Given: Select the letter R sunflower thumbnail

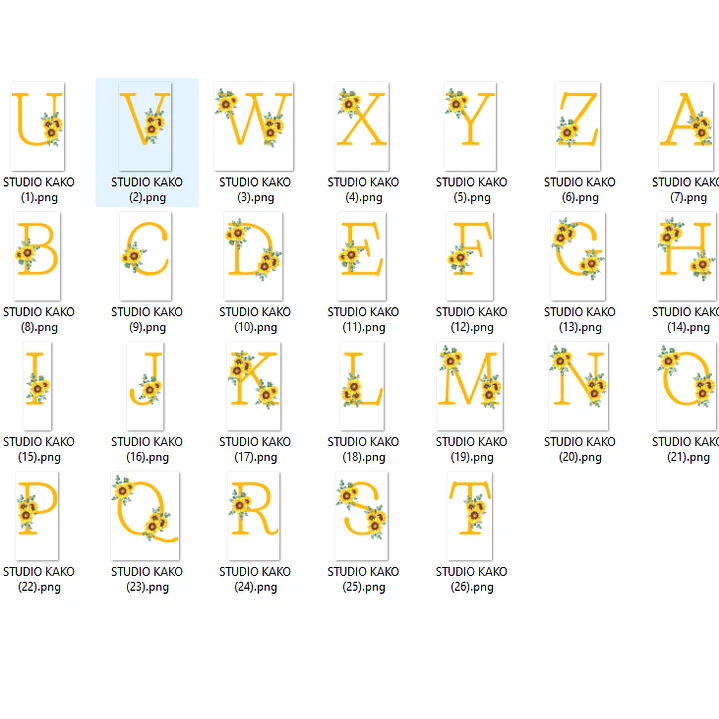Looking at the screenshot, I should [254, 515].
